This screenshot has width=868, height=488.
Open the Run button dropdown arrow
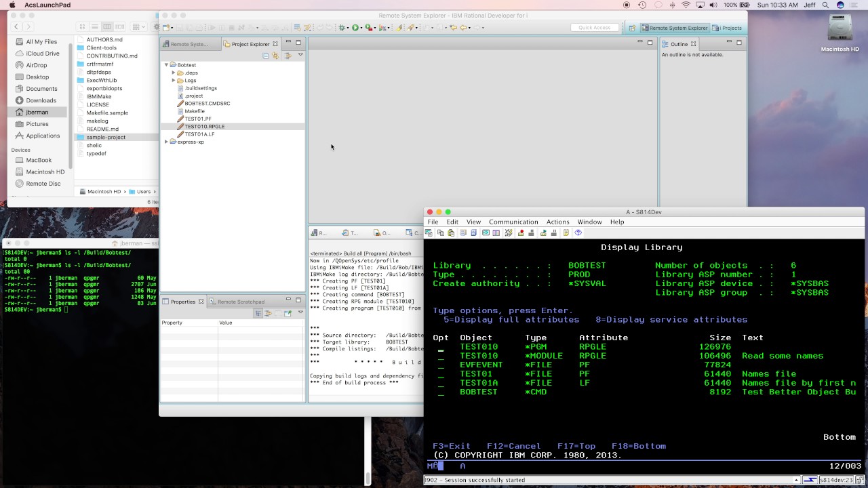click(x=361, y=28)
